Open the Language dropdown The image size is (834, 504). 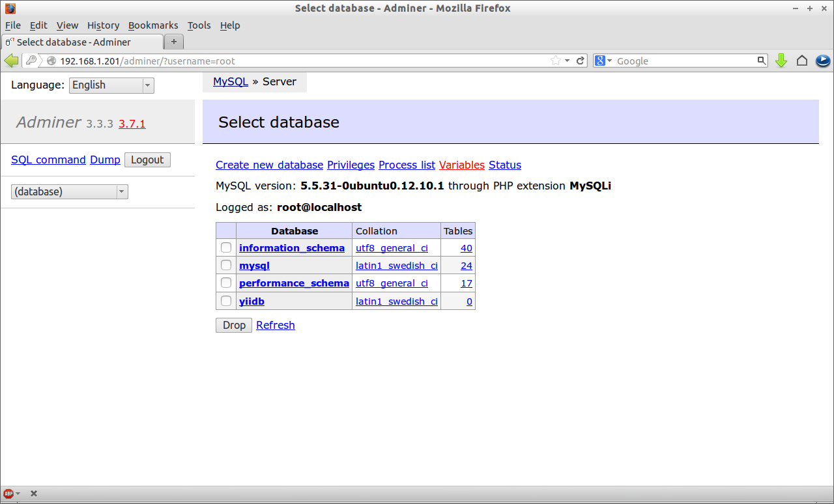coord(111,85)
